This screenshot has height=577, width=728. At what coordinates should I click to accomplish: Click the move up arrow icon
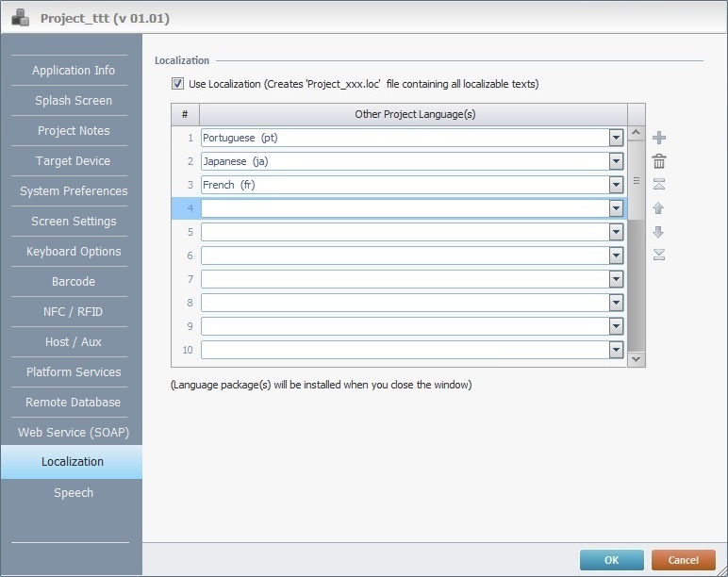click(x=659, y=207)
